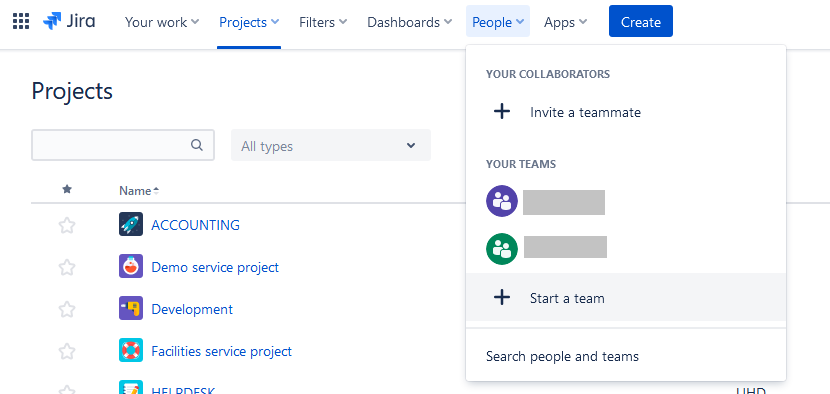Expand the Filters dropdown menu

click(x=323, y=22)
